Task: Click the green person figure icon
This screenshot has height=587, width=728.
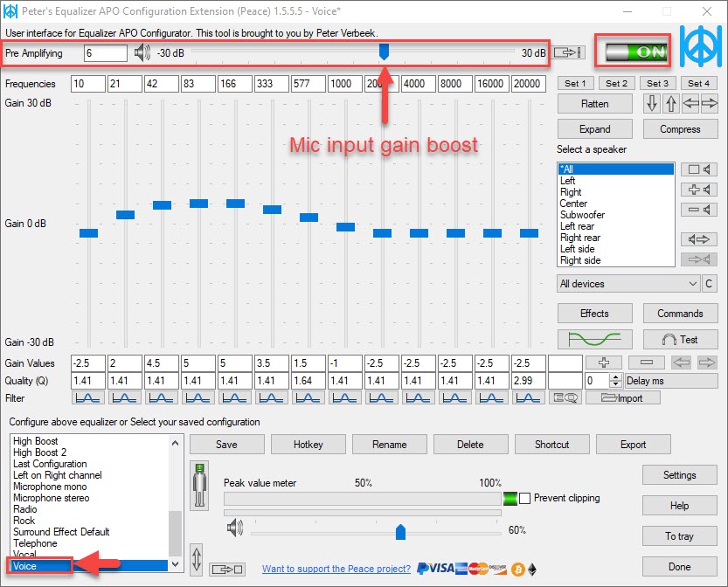Action: point(199,486)
